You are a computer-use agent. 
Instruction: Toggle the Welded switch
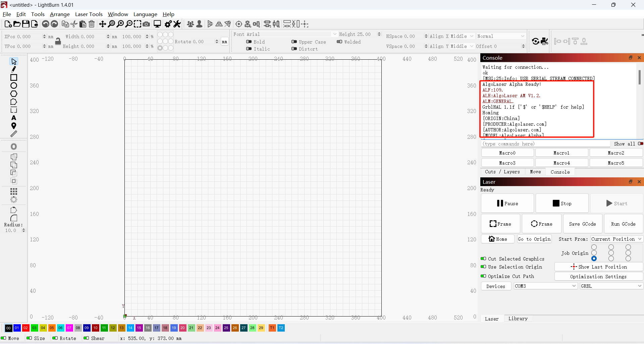point(339,42)
